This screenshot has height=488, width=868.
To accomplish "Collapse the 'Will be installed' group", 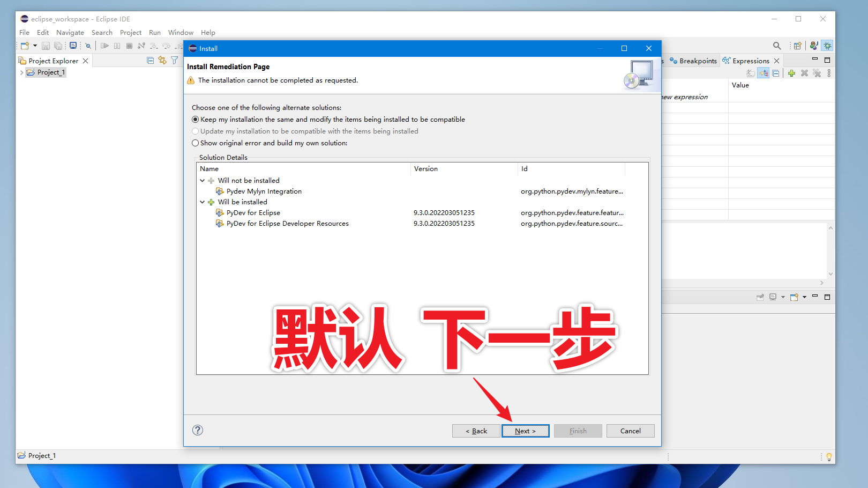I will point(203,202).
